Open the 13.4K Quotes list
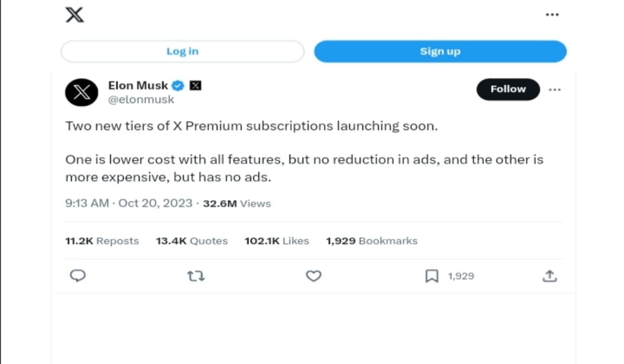Screen dimensions: 624x364 [192, 241]
